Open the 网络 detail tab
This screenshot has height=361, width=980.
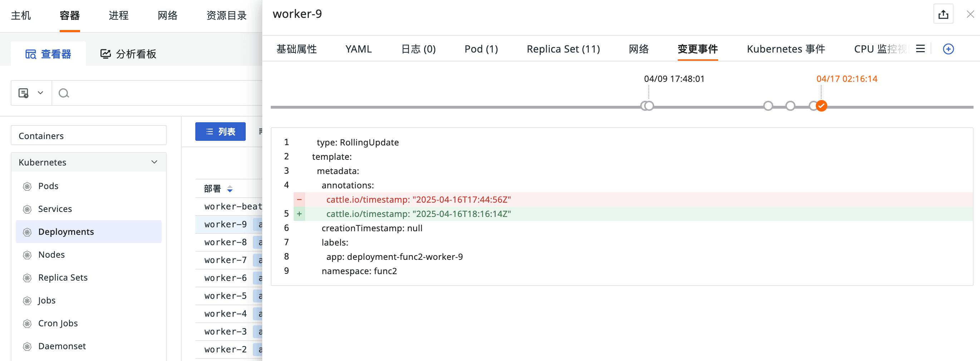pyautogui.click(x=638, y=49)
